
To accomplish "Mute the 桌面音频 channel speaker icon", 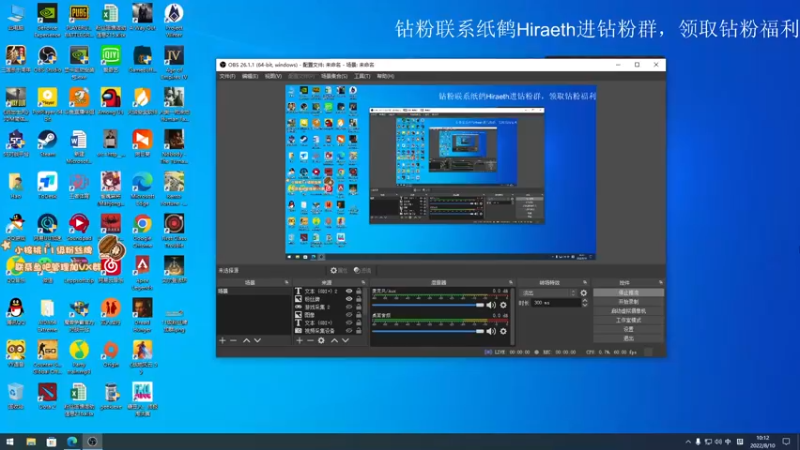I will (x=491, y=331).
